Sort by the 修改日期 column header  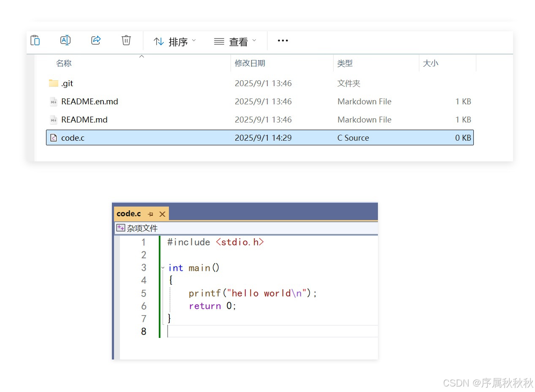tap(250, 63)
